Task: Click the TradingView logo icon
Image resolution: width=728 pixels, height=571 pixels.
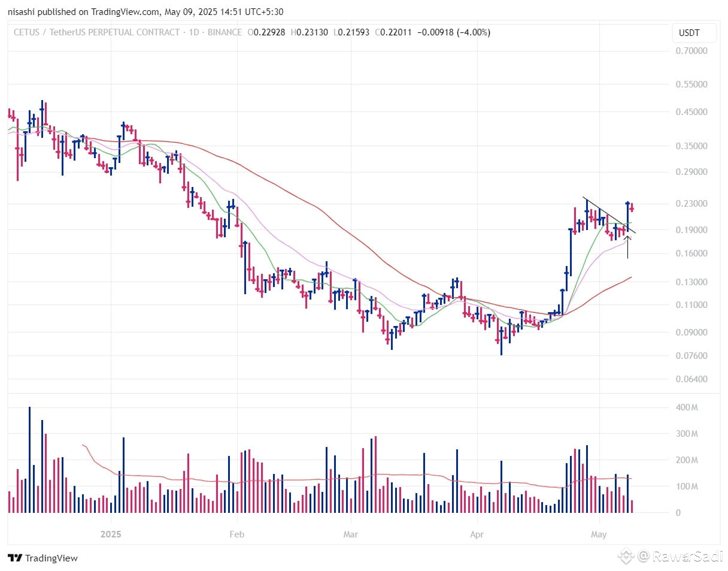Action: point(16,558)
